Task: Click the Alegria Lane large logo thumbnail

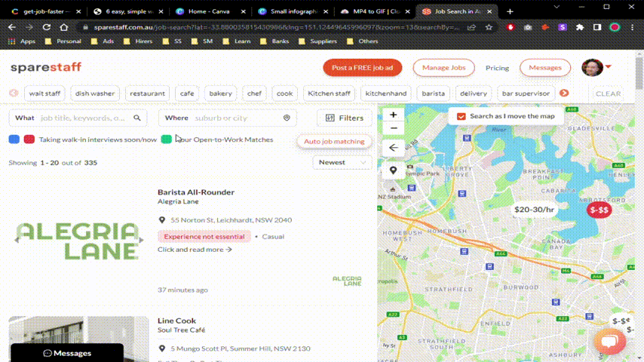Action: point(78,241)
